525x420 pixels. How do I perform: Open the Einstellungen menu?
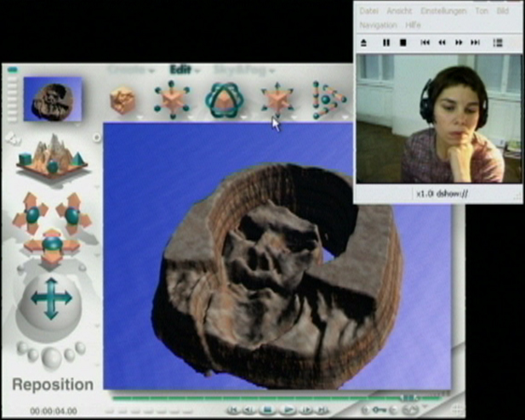[x=442, y=11]
